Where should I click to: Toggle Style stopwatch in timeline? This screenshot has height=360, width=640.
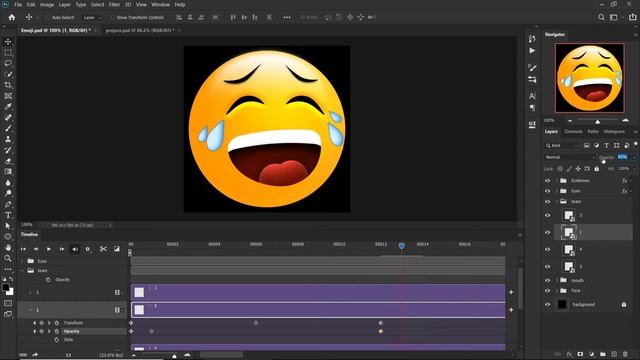(x=57, y=340)
